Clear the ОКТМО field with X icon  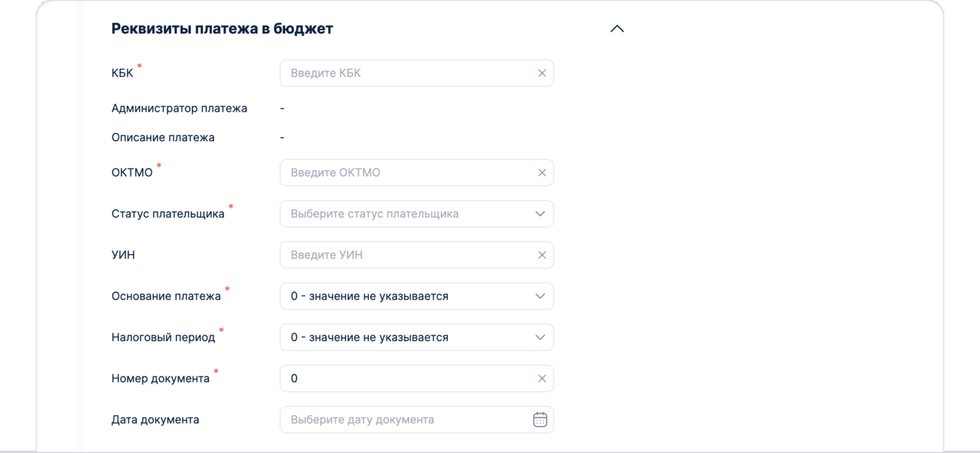pyautogui.click(x=542, y=173)
